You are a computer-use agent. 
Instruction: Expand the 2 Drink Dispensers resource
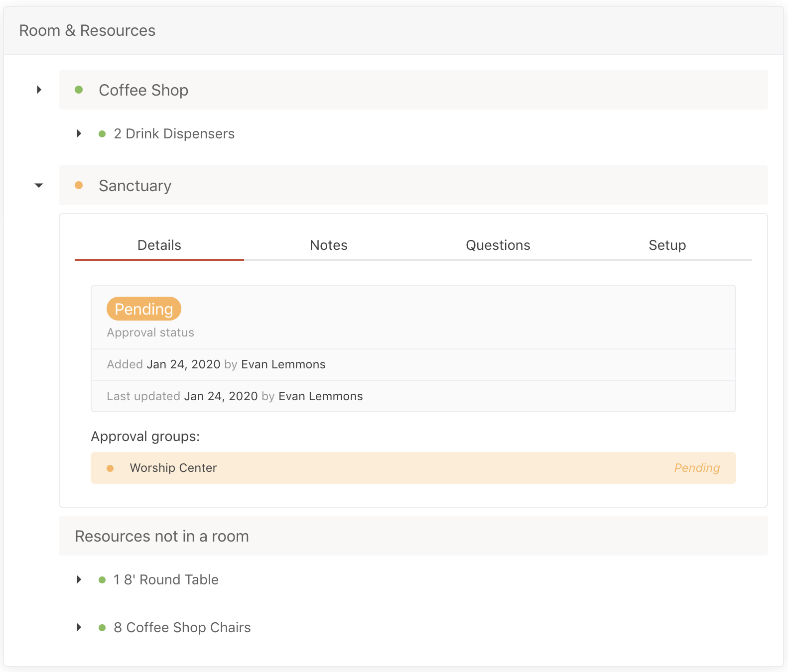[79, 134]
